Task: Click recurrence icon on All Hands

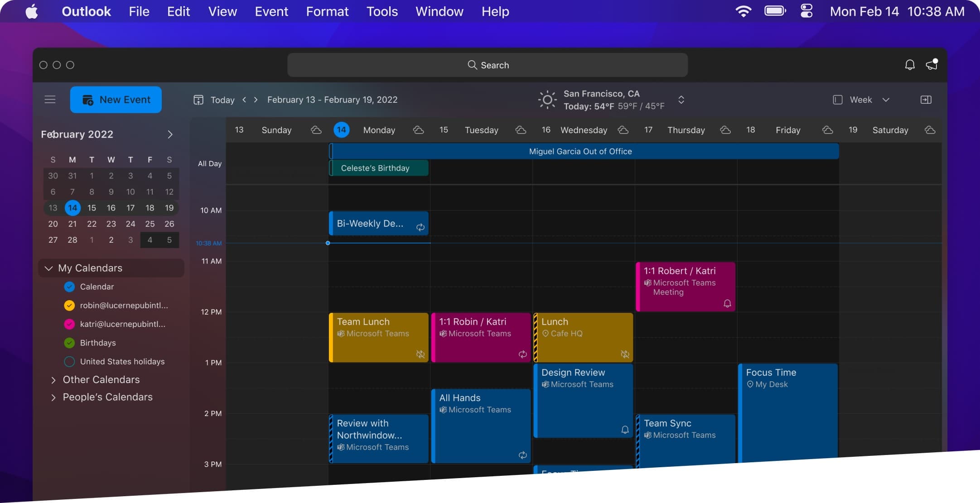Action: click(523, 455)
